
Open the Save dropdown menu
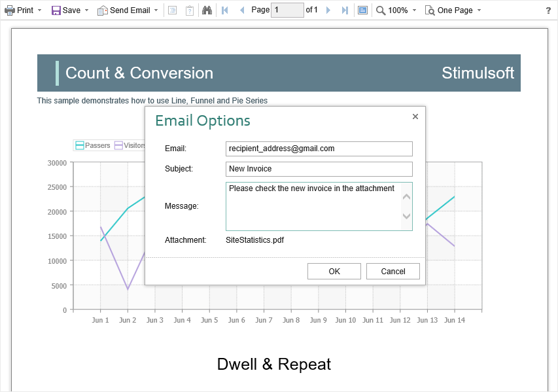point(70,10)
